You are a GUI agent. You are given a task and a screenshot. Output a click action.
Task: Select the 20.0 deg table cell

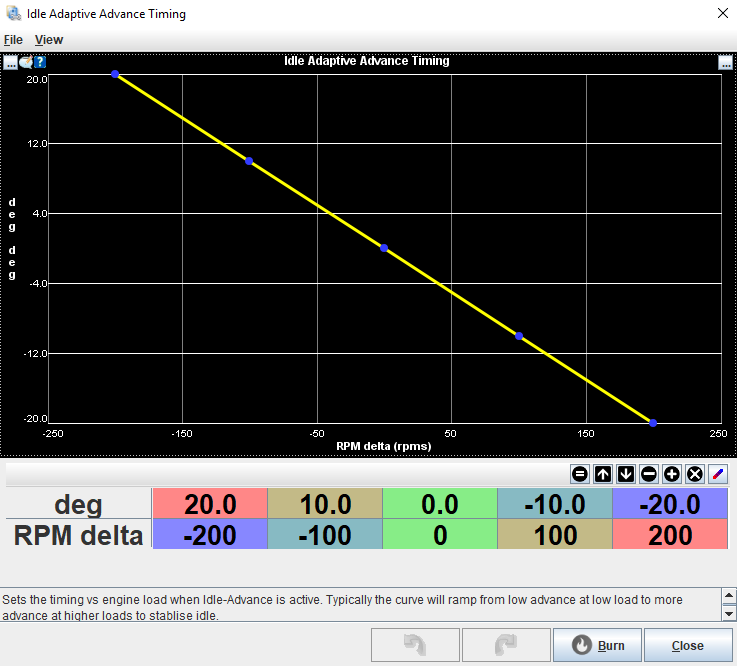pyautogui.click(x=208, y=504)
